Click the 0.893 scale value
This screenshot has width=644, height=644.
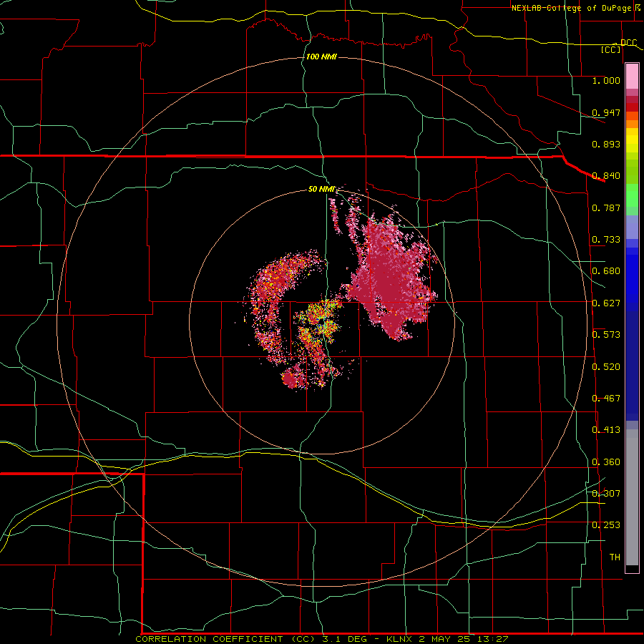pos(606,144)
